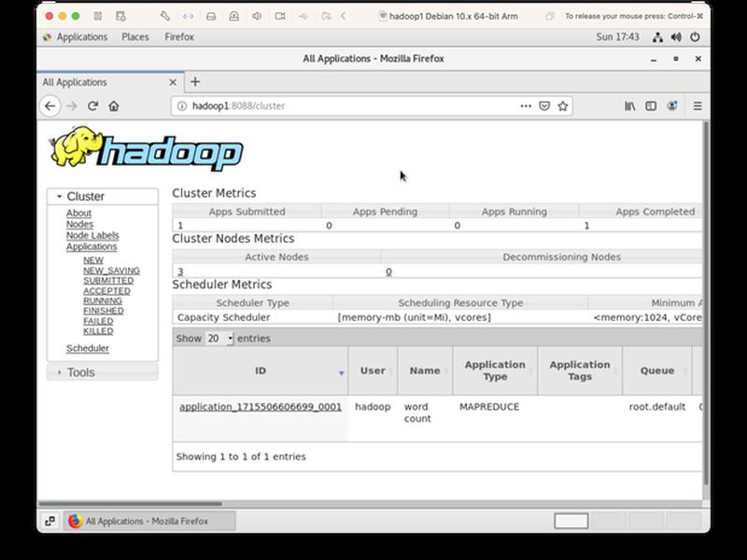Filter applications by NEW state
Screen dimensions: 747x560
93,260
